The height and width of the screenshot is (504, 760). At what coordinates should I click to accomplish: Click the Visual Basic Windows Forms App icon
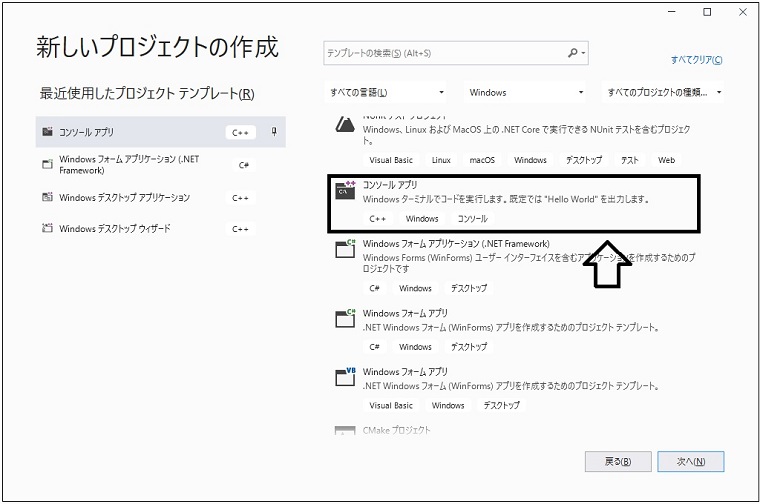click(x=345, y=377)
